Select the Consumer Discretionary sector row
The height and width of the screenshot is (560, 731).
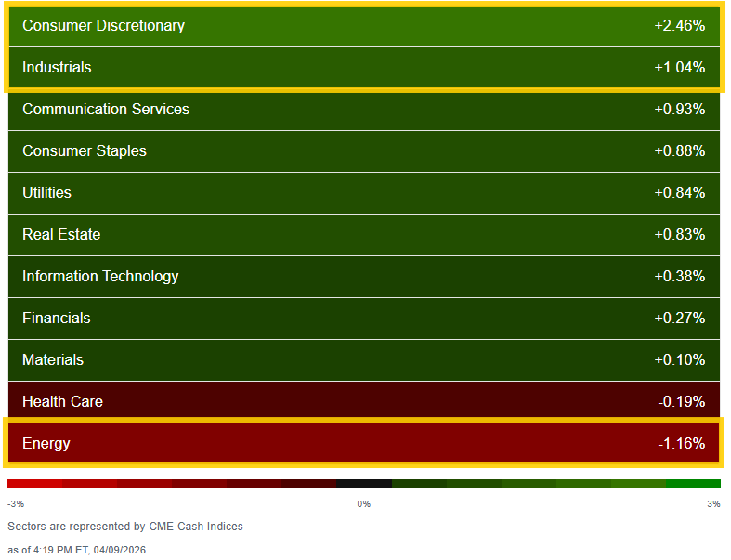[x=364, y=26]
